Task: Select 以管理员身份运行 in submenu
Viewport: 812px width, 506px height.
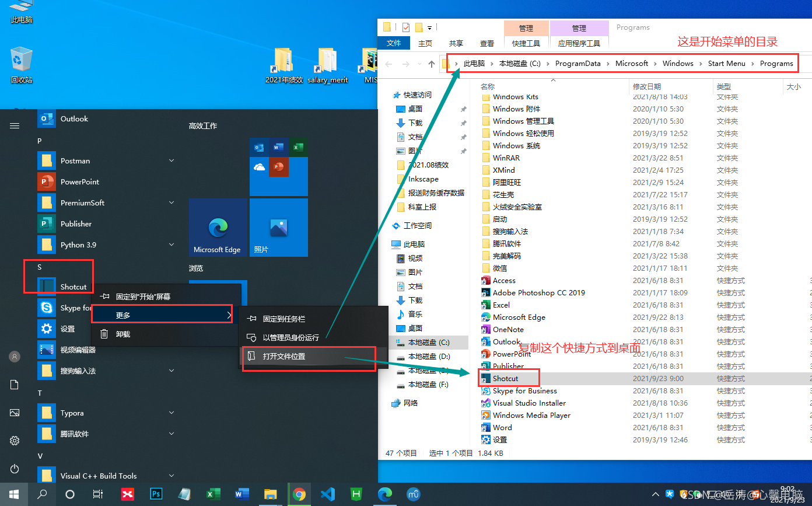Action: click(314, 337)
